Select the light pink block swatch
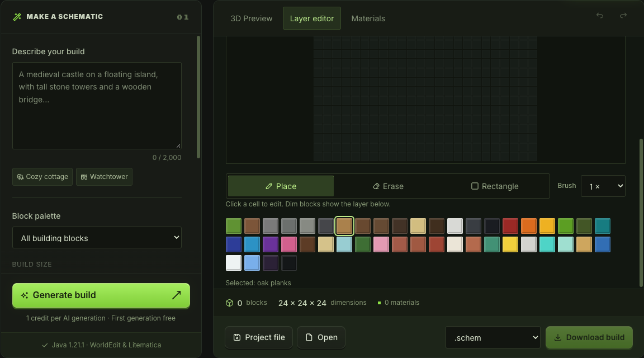 (x=381, y=244)
